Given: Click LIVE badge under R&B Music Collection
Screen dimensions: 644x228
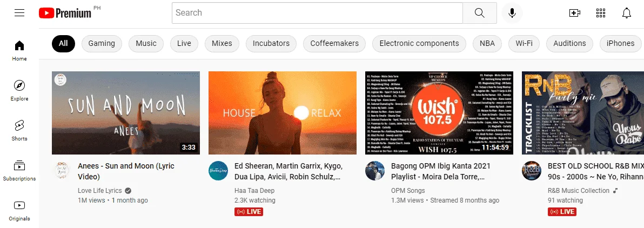Looking at the screenshot, I should click(562, 212).
